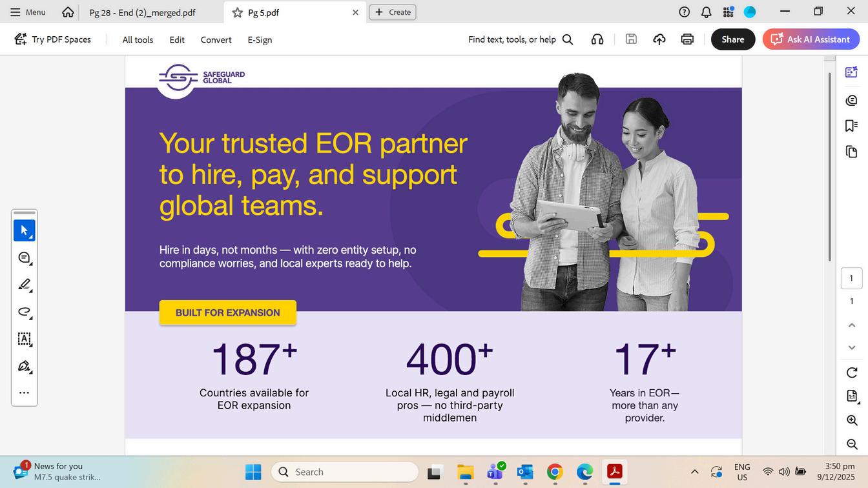868x488 pixels.
Task: Switch to the Pg 28 - End (2)_merged.pdf tab
Action: pos(142,12)
